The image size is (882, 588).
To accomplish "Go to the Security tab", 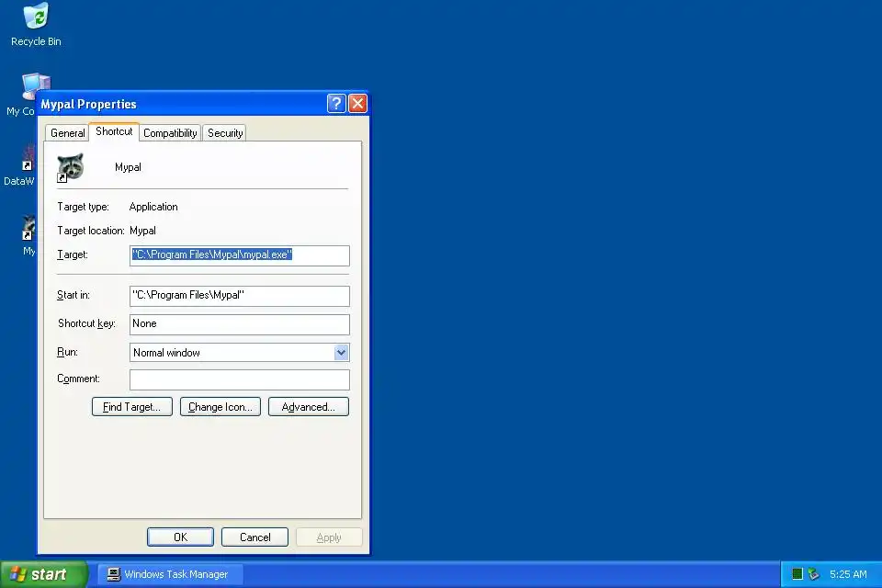I will tap(225, 133).
